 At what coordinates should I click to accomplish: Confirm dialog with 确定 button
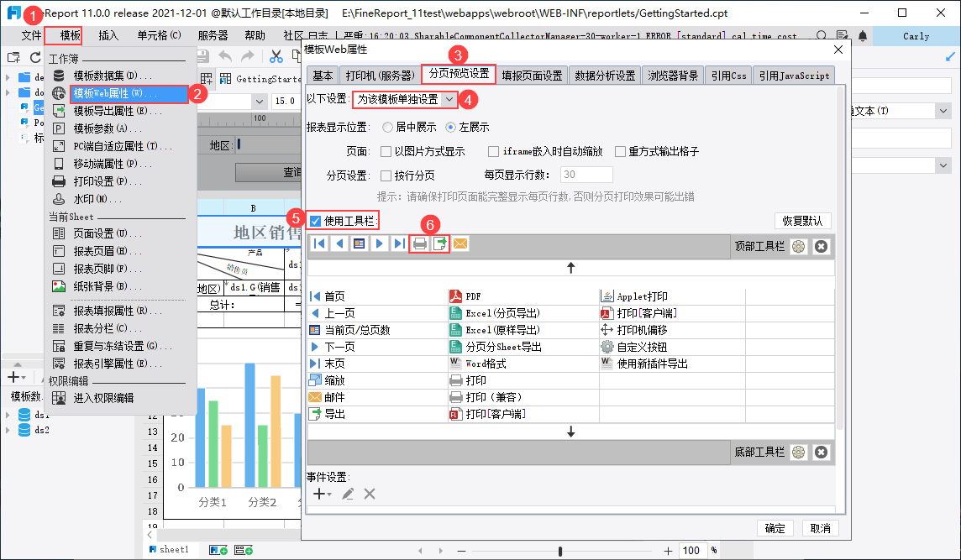775,528
